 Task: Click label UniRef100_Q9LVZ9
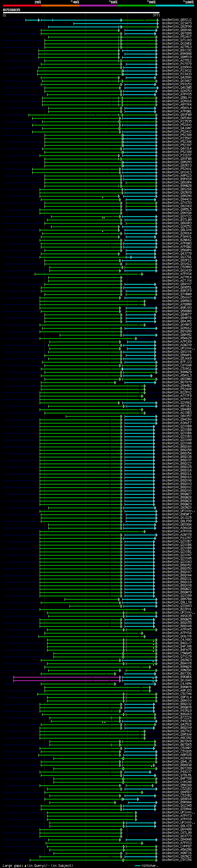[x=177, y=826]
